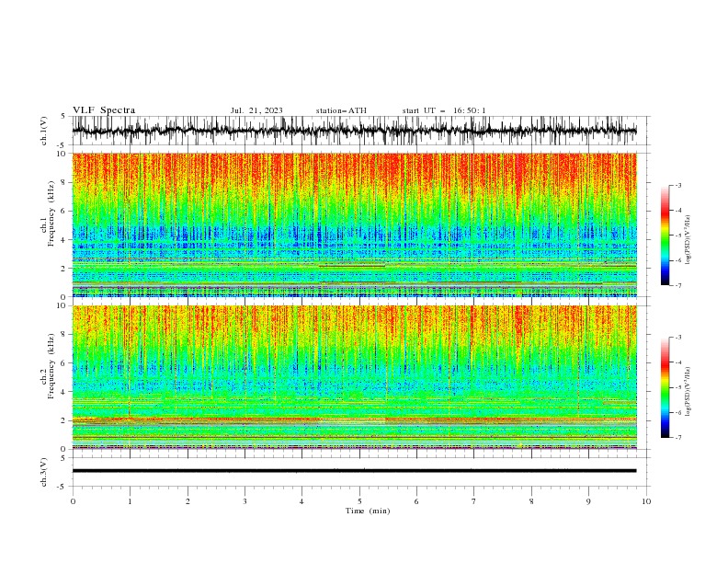This screenshot has width=728, height=563.
Task: Click the "VLF Spectra" title text
Action: click(x=104, y=110)
